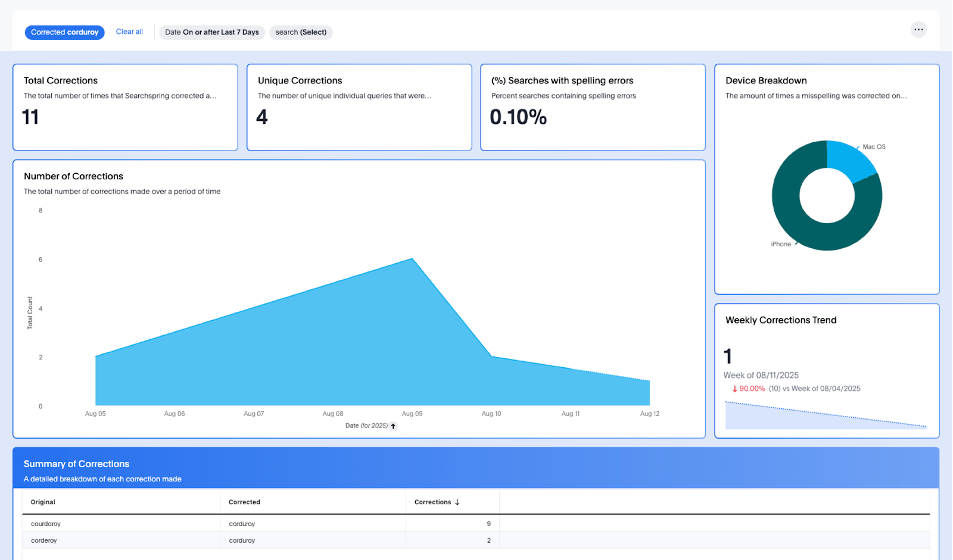
Task: Click the Date axis sort arrow icon
Action: (393, 426)
